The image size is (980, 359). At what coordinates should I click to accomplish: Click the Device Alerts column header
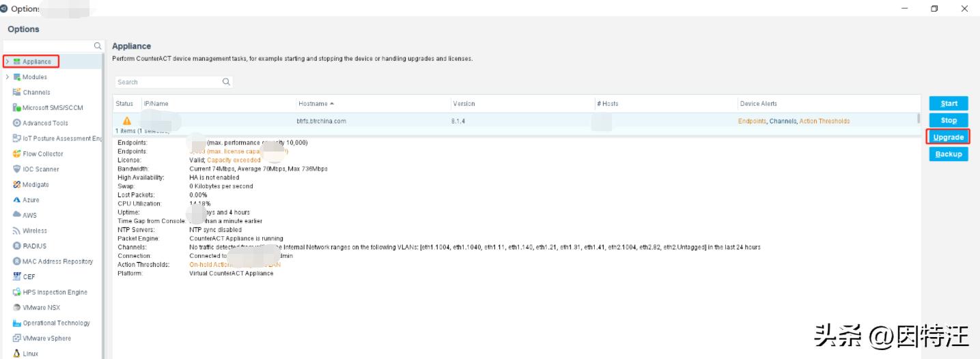pyautogui.click(x=828, y=104)
